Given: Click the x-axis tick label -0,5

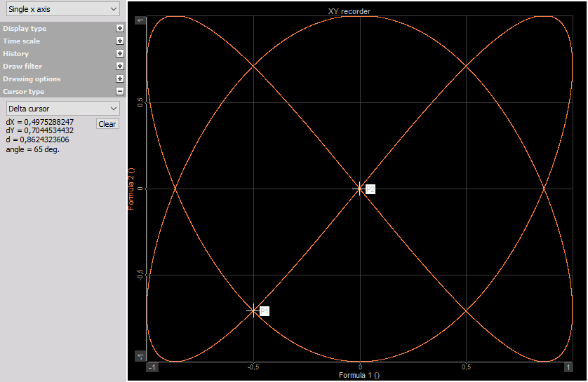Looking at the screenshot, I should pos(253,367).
